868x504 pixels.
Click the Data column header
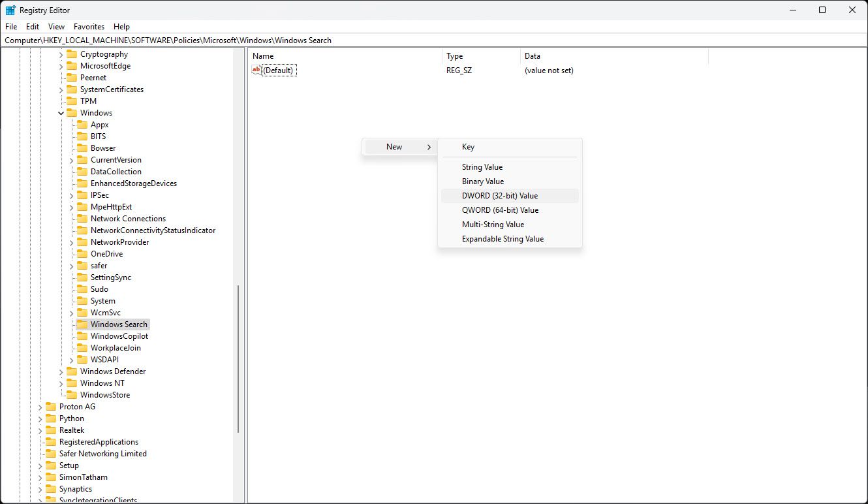click(x=614, y=56)
